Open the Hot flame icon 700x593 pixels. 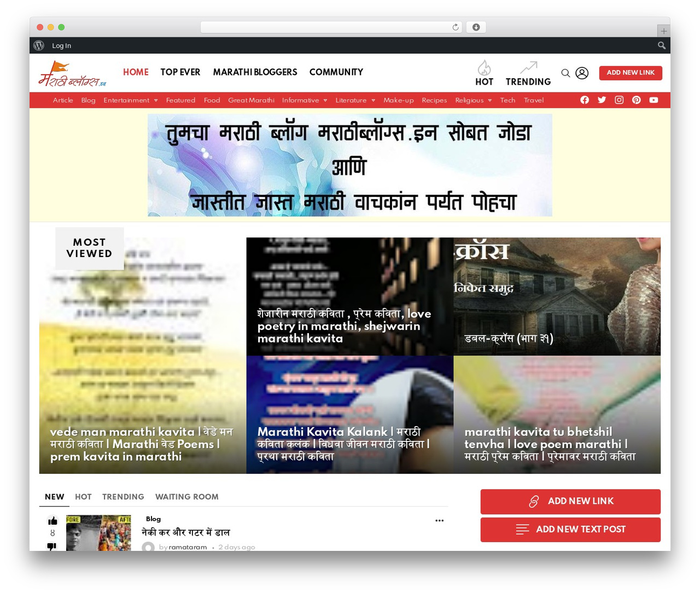484,68
